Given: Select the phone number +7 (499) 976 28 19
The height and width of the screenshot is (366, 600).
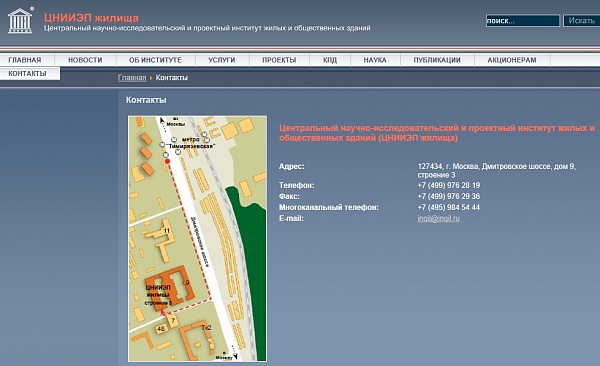Looking at the screenshot, I should [448, 185].
